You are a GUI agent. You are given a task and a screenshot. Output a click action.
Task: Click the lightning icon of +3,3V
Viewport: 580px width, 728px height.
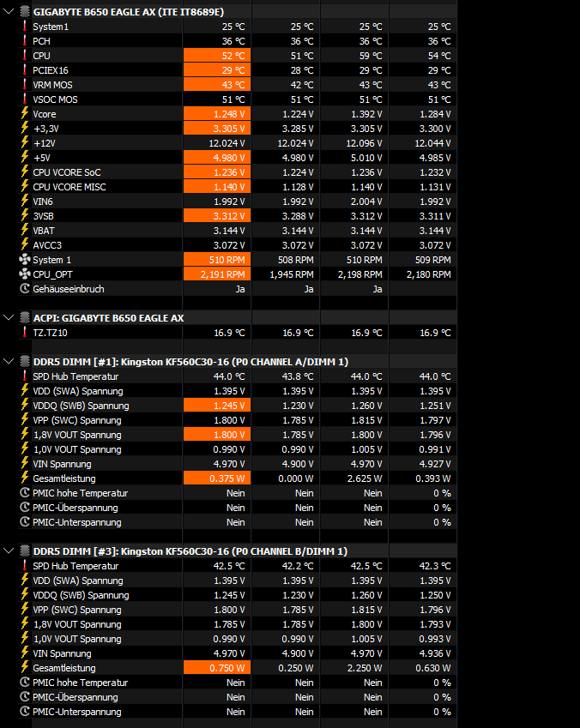25,128
